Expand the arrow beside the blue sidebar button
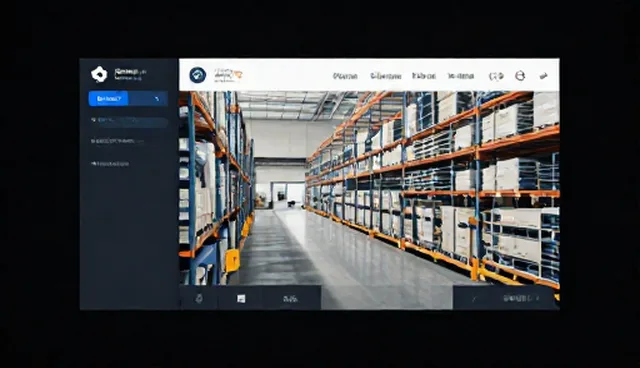640x368 pixels. pyautogui.click(x=157, y=99)
